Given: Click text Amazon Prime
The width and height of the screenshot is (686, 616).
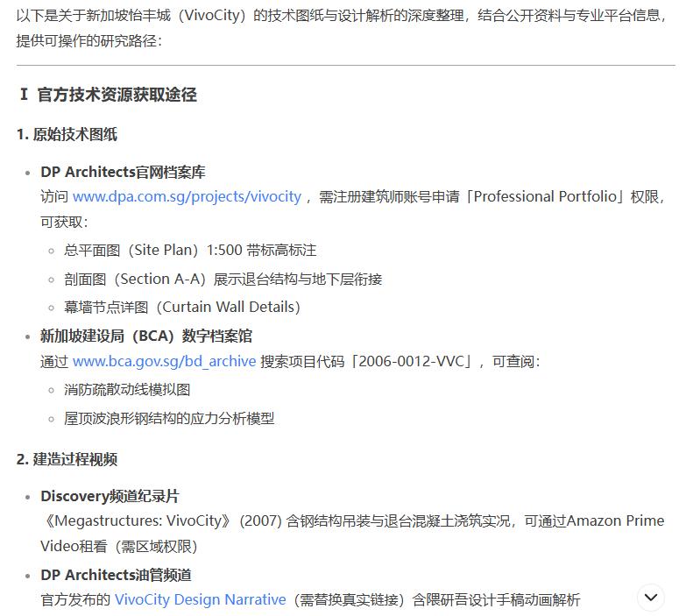Looking at the screenshot, I should point(615,520).
